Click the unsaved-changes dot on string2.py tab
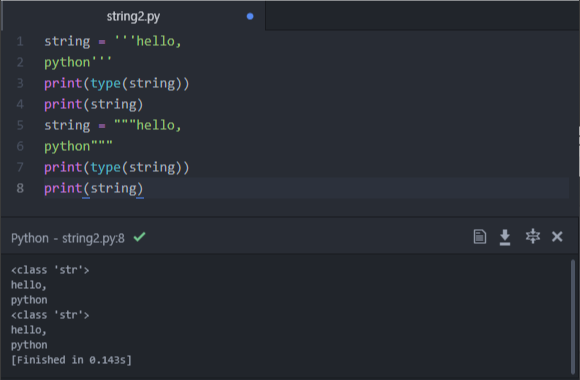 tap(250, 16)
